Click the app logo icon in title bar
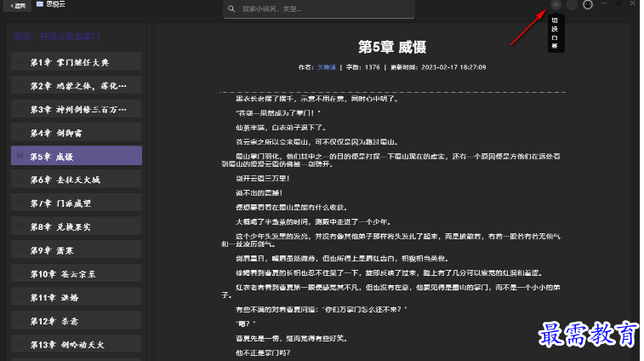This screenshot has width=644, height=361. (x=40, y=4)
